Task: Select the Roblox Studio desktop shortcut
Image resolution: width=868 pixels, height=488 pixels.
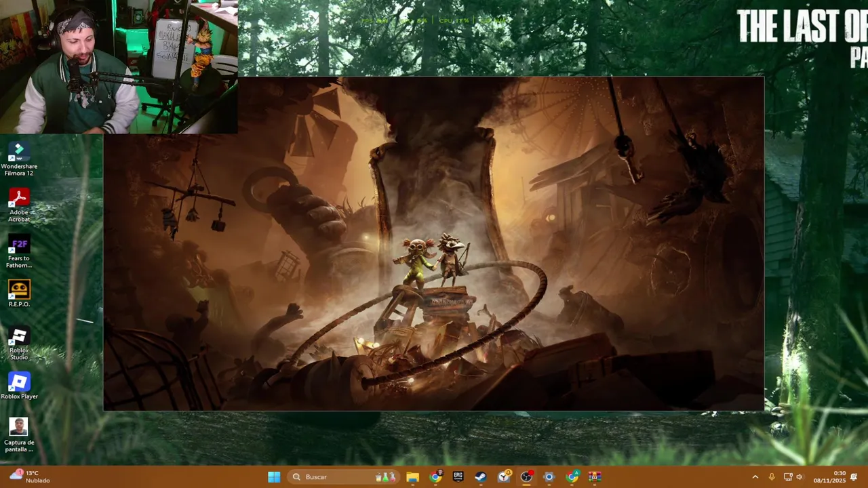Action: tap(19, 343)
